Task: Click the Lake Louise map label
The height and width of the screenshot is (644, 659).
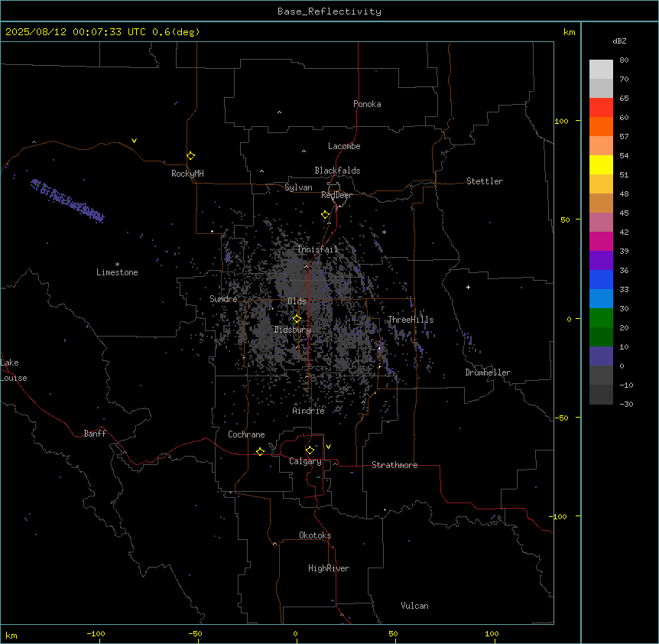Action: 14,370
